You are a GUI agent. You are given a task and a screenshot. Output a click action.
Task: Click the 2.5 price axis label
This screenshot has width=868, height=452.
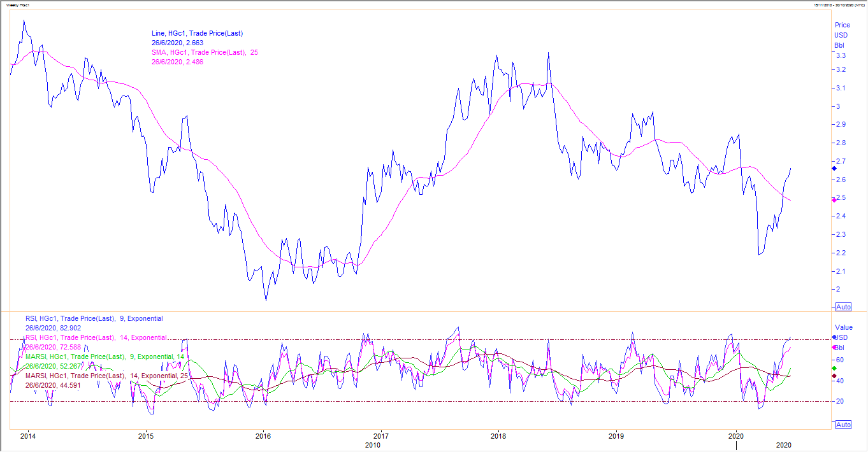[841, 198]
